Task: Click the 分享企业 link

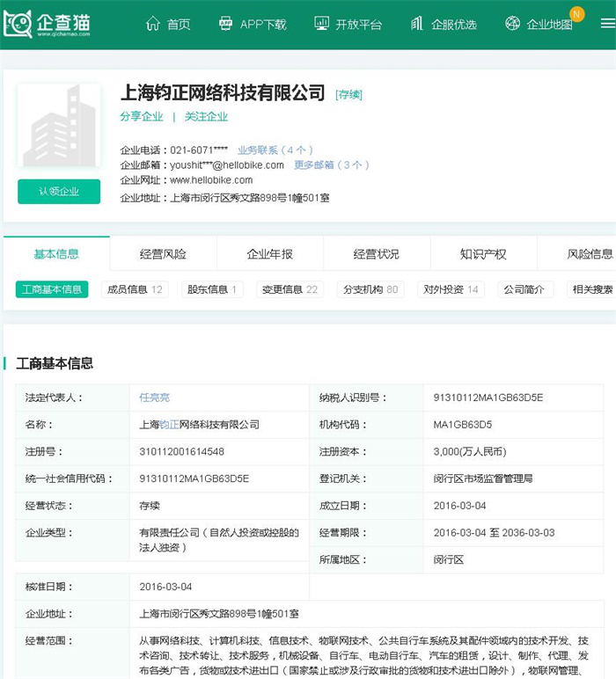Action: (141, 116)
